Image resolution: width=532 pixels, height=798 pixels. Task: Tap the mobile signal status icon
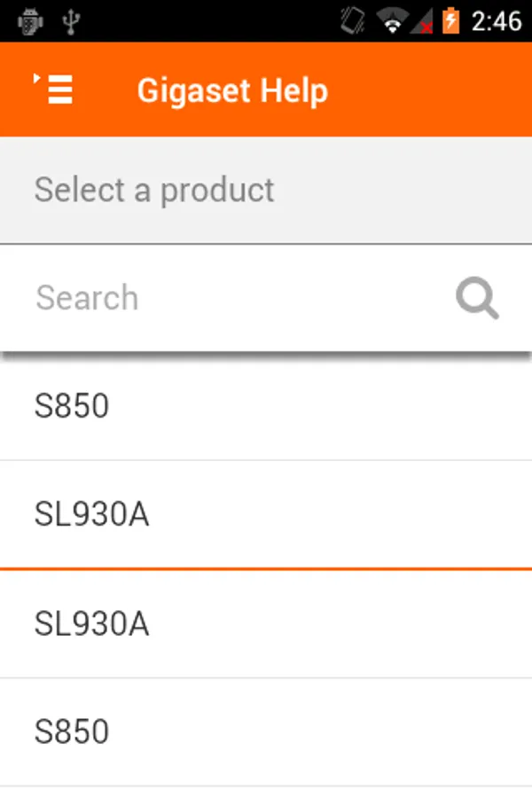click(422, 20)
